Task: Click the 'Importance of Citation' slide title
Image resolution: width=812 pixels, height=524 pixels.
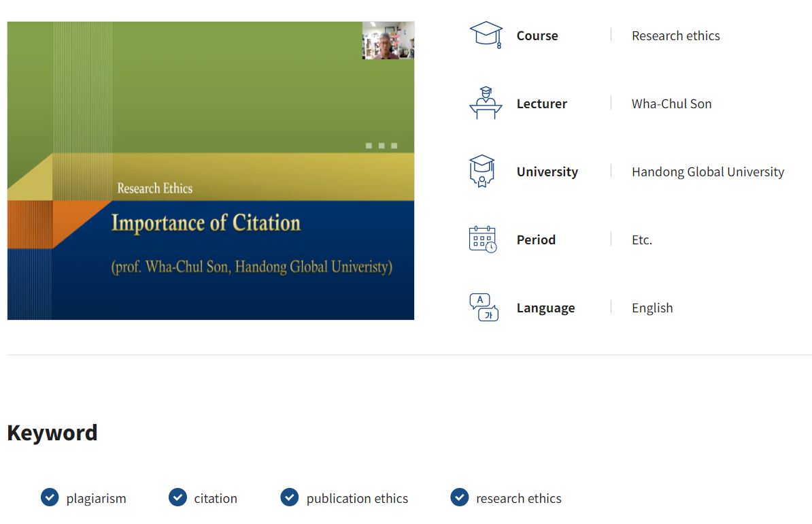Action: (x=206, y=223)
